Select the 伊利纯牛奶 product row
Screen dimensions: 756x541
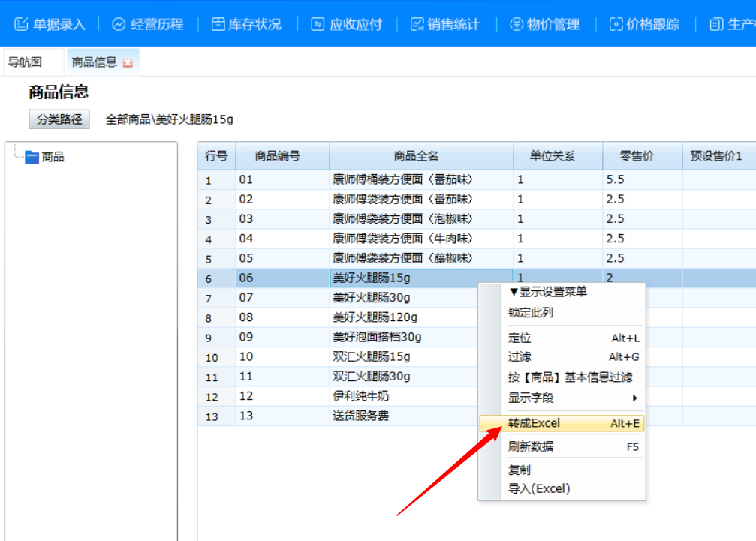361,396
